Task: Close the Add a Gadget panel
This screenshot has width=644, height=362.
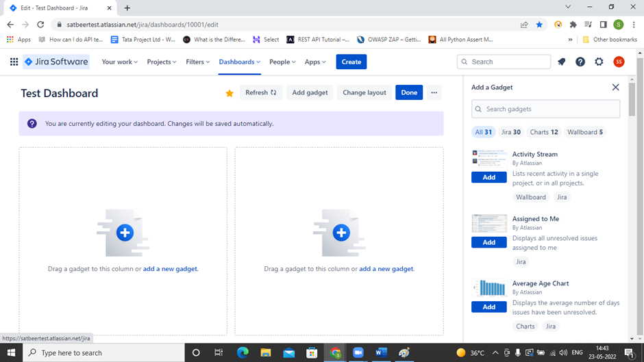Action: 615,88
